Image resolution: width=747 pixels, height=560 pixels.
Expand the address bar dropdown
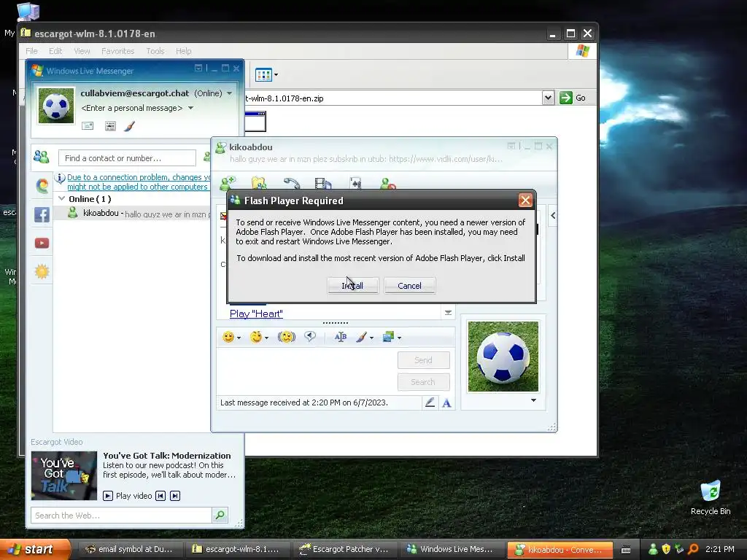548,98
